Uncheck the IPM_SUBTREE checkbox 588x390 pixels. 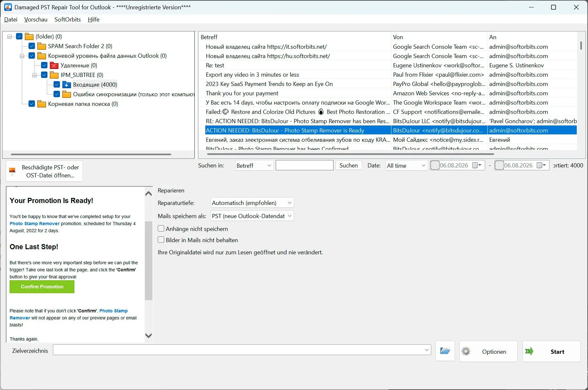click(x=44, y=75)
